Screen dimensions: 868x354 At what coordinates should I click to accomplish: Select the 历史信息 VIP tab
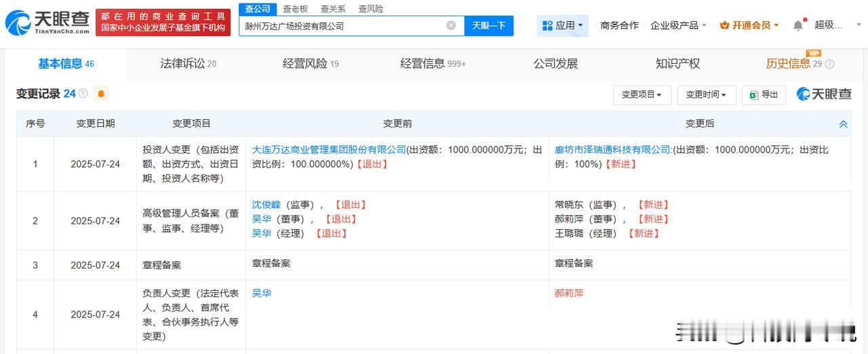click(x=793, y=64)
